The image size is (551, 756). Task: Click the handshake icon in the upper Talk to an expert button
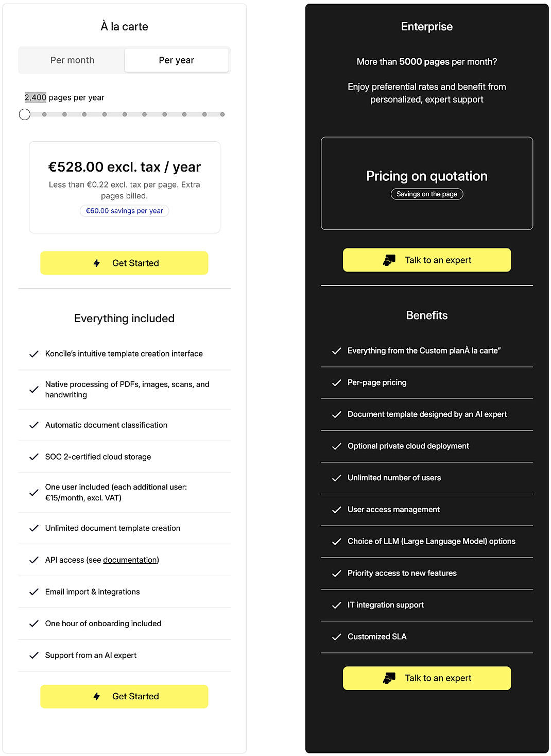coord(390,260)
